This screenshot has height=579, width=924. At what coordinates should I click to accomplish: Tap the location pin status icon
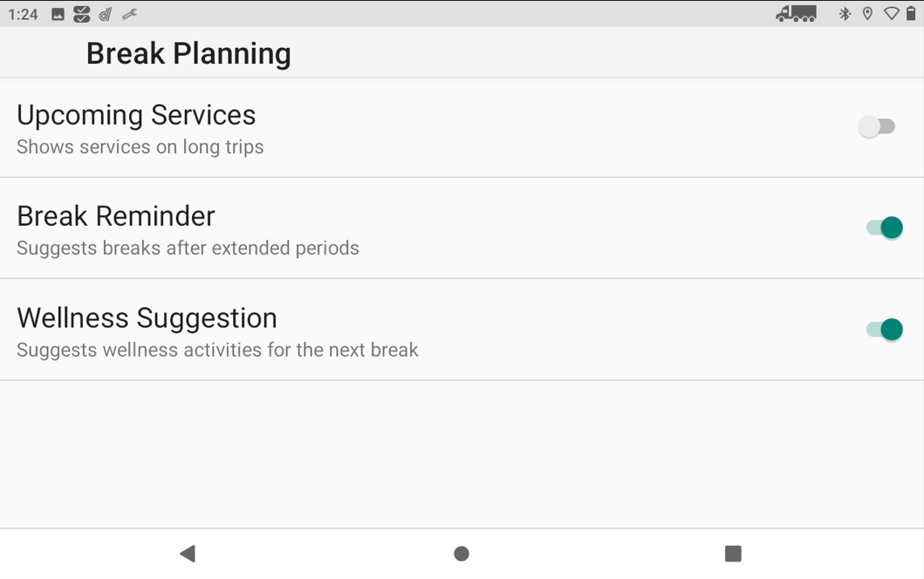867,14
